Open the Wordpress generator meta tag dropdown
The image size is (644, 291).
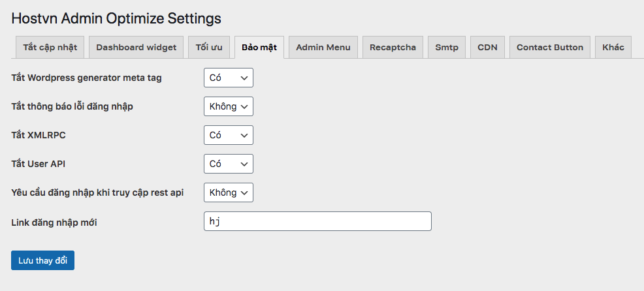click(229, 78)
